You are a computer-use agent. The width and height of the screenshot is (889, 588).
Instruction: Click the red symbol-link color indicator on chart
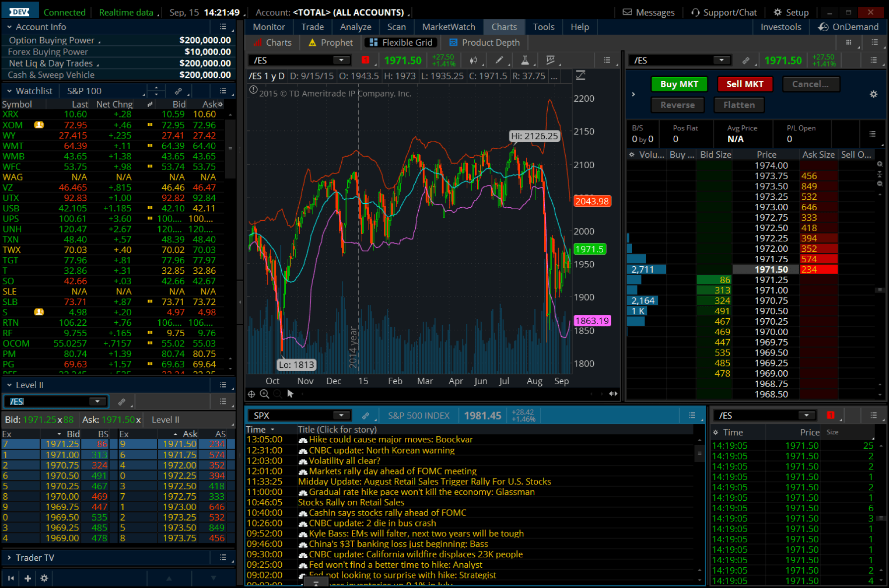coord(366,60)
